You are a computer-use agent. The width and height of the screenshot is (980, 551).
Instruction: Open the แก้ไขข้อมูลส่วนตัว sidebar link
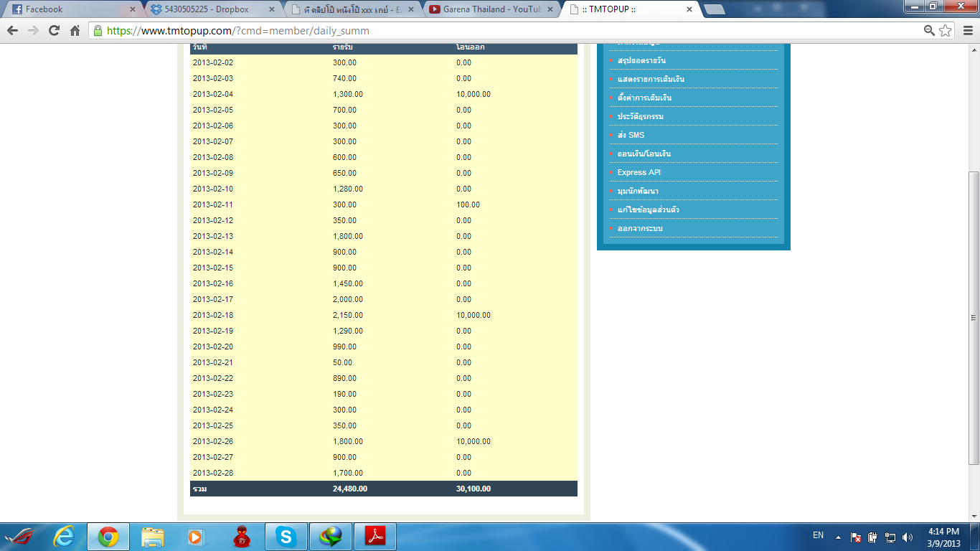(x=648, y=209)
